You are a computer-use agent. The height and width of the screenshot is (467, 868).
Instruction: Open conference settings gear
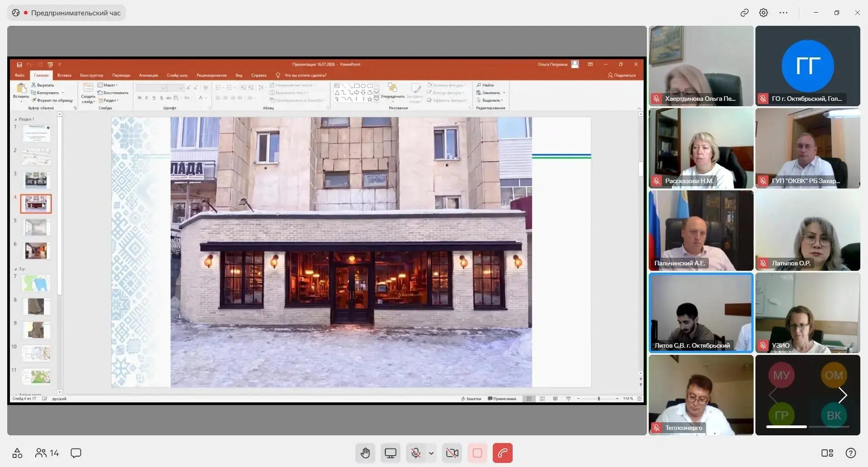point(764,13)
